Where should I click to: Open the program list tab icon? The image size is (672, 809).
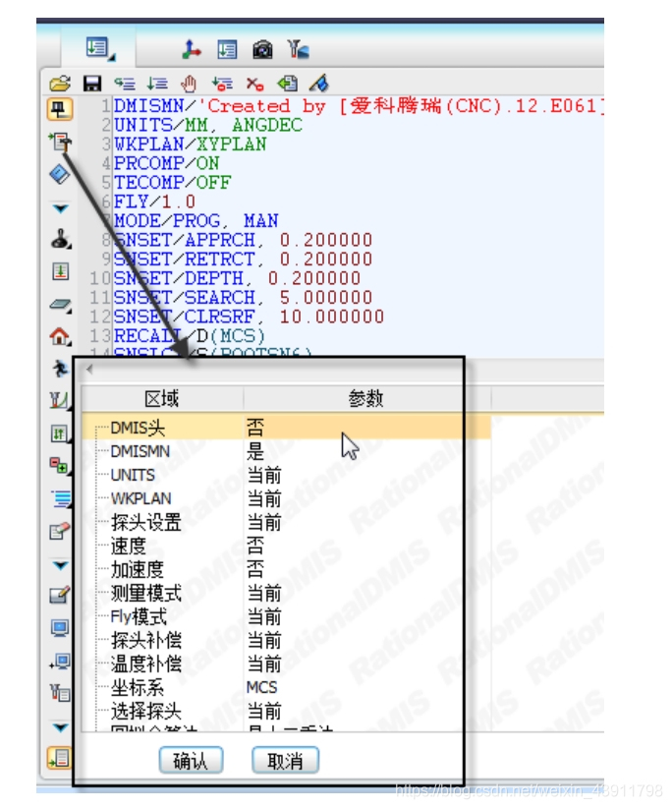point(100,49)
